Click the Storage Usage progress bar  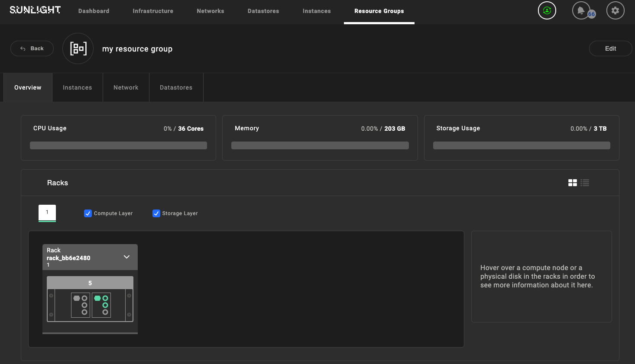pos(522,145)
